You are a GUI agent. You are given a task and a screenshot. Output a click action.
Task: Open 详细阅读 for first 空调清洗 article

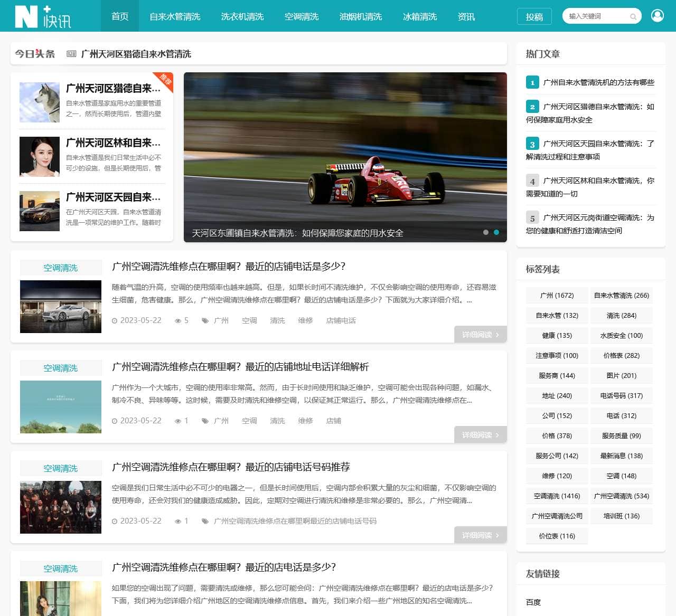(x=480, y=335)
